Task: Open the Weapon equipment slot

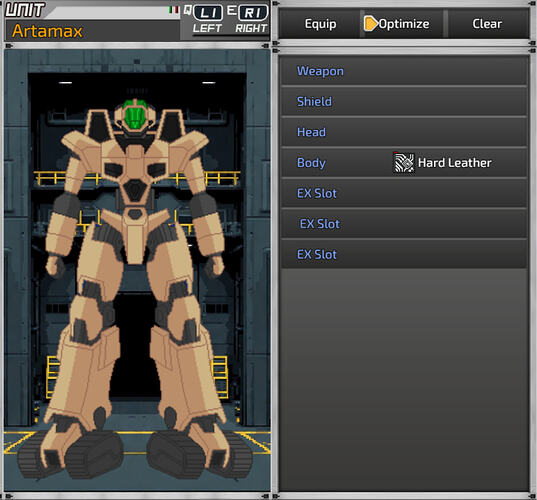Action: (x=404, y=71)
